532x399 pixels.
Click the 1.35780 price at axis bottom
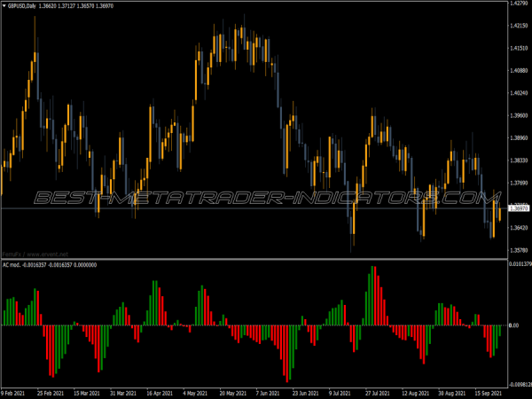click(519, 251)
